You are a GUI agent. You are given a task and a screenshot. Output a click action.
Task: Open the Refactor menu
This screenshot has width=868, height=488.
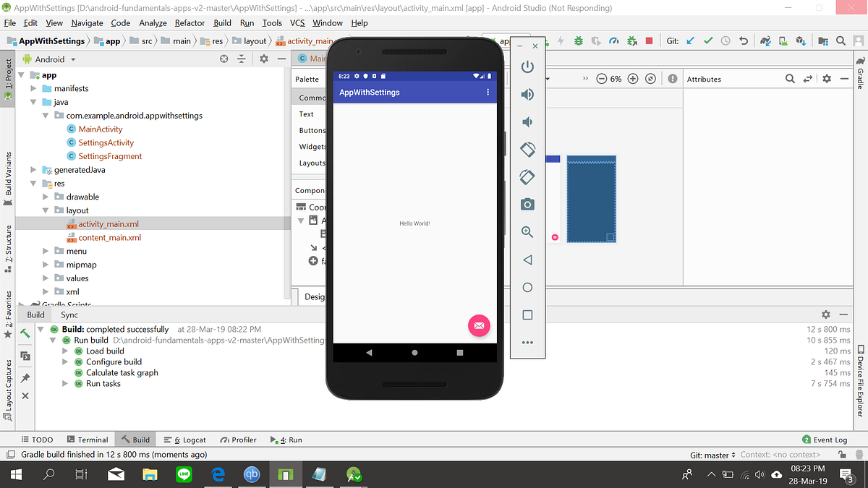tap(190, 22)
